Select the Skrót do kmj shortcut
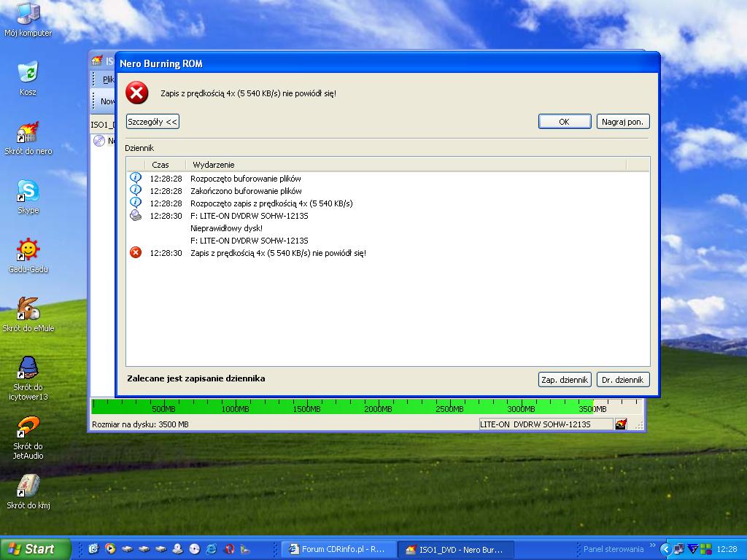This screenshot has width=747, height=560. point(28,492)
